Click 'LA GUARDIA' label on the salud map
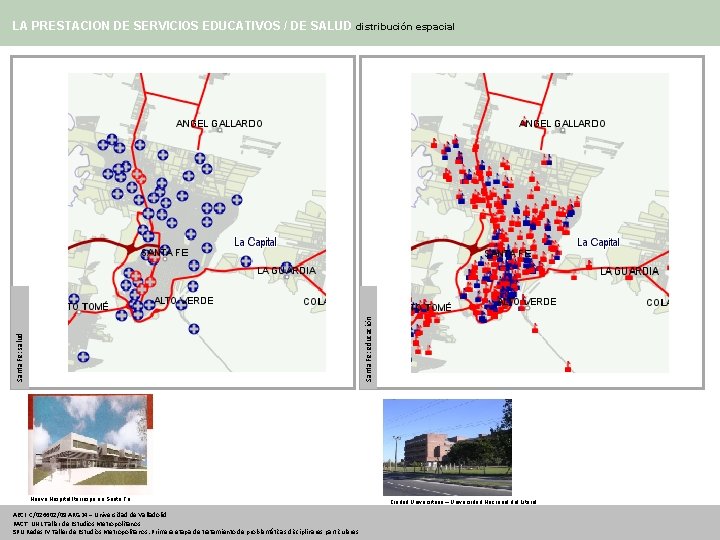Viewport: 720px width, 540px height. point(287,270)
